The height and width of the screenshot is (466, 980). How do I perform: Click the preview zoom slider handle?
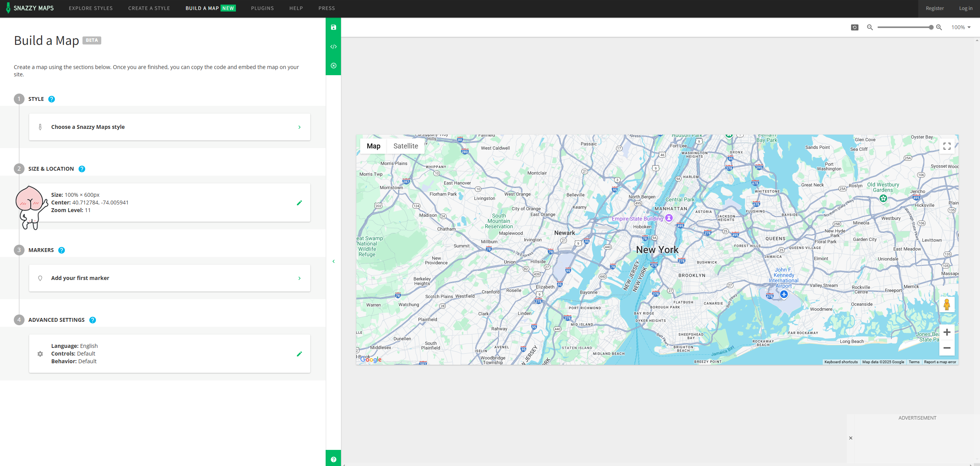pos(931,27)
